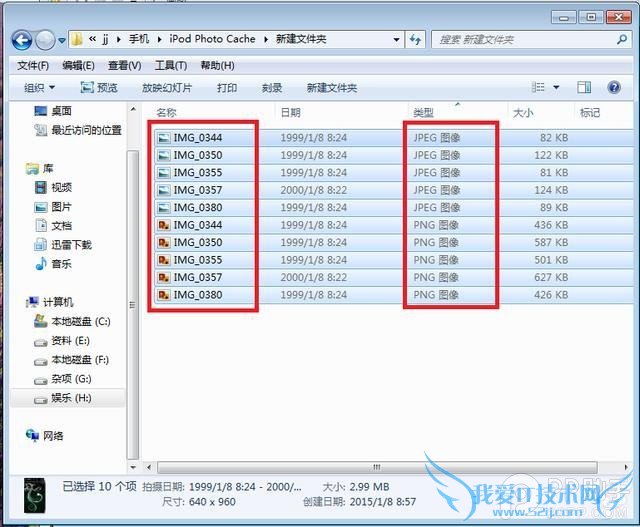
Task: Select the PNG file IMG_0350 icon
Action: (x=164, y=243)
